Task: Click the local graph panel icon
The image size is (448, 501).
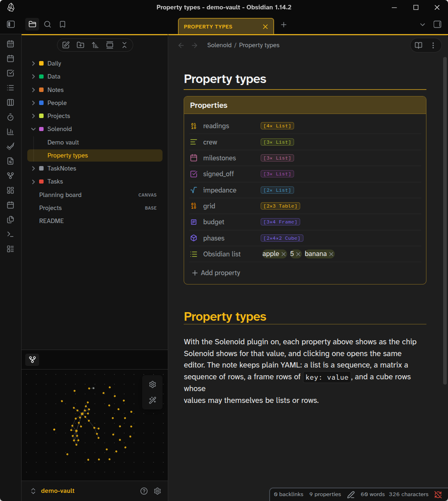Action: point(33,360)
